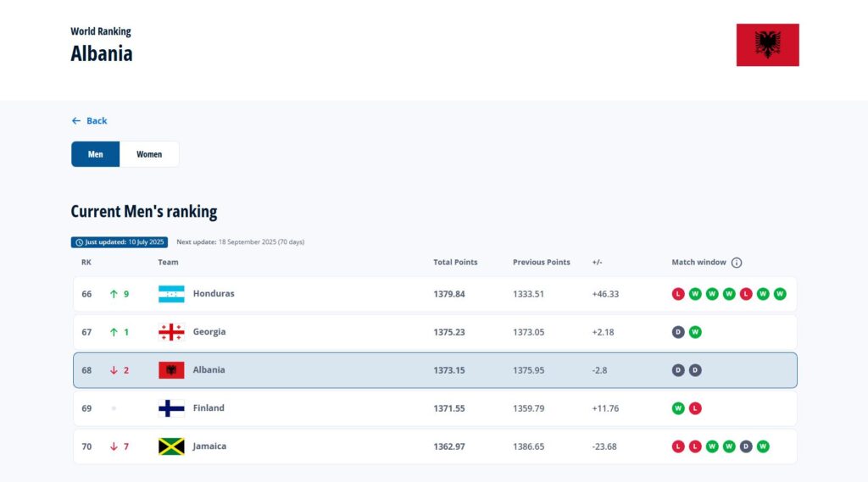Open the Jamaica team name link
Image resolution: width=868 pixels, height=482 pixels.
coord(209,446)
